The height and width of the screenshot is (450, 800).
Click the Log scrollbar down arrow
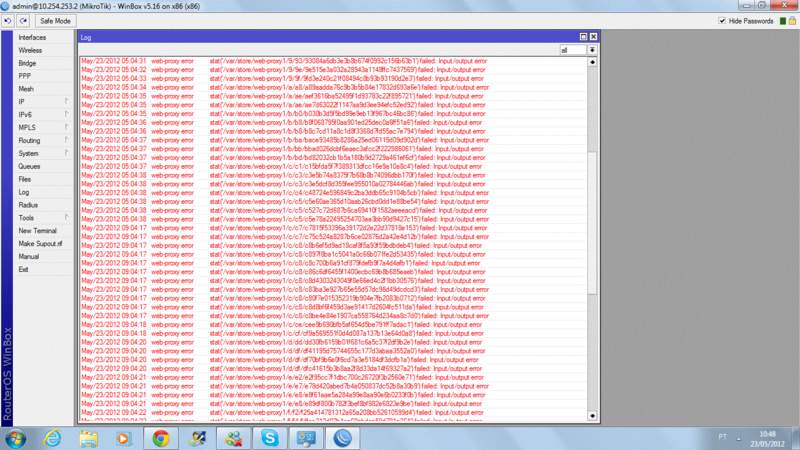592,416
